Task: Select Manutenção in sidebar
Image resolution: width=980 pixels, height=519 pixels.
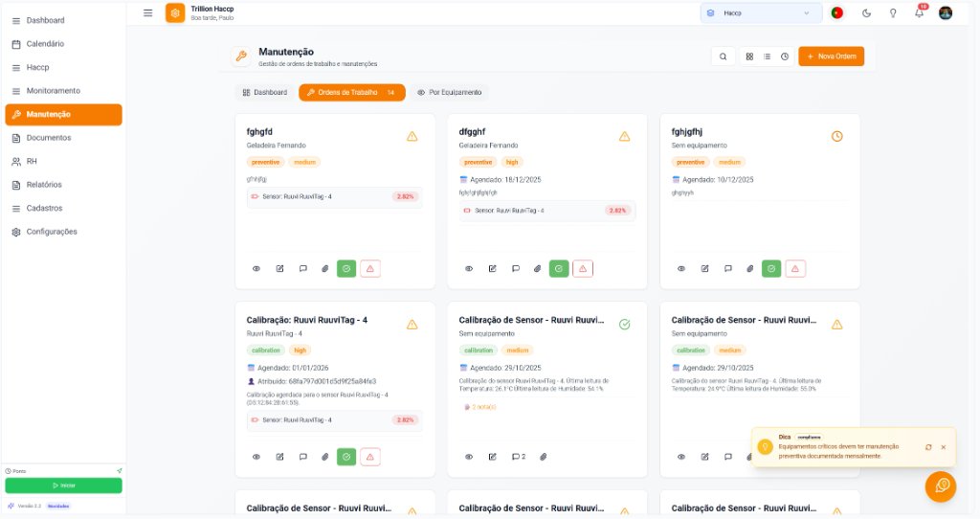Action: 63,115
